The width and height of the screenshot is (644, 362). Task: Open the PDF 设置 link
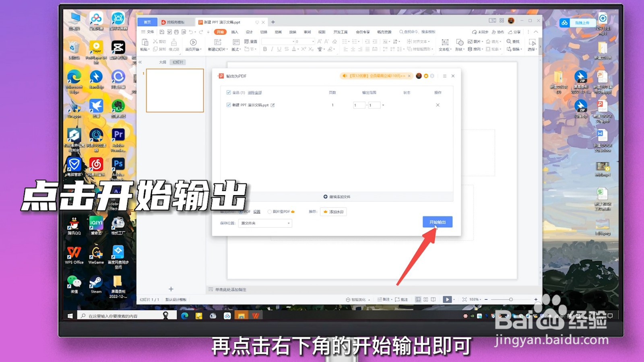click(257, 212)
